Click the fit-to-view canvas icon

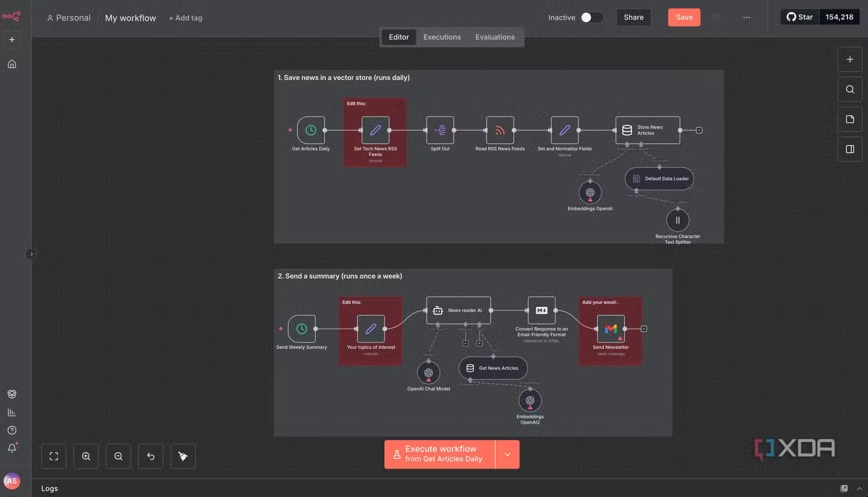pyautogui.click(x=54, y=456)
